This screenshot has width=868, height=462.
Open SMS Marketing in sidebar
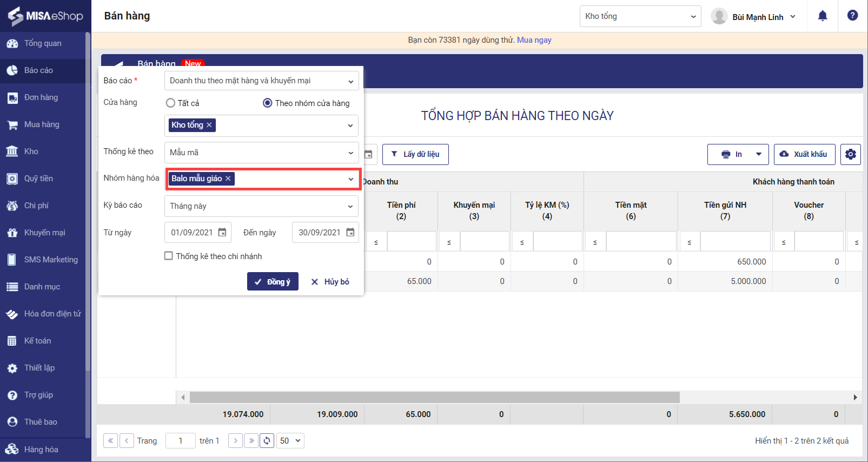click(43, 260)
